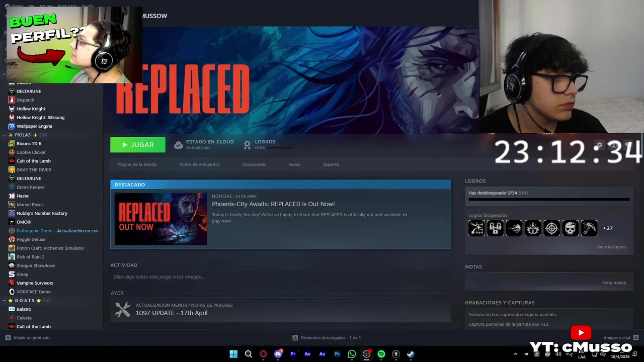Image resolution: width=644 pixels, height=362 pixels.
Task: Collapse the G.O.A.T.S library category
Action: coord(4,300)
